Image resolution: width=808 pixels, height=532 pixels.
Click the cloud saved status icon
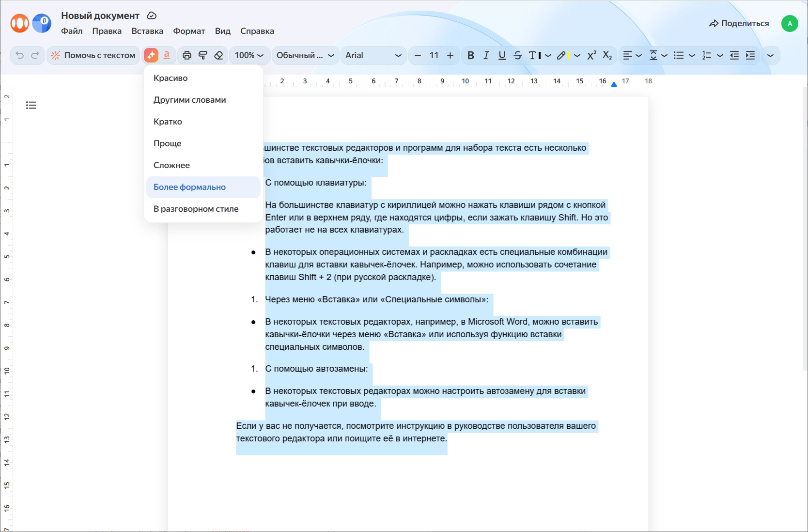point(152,16)
